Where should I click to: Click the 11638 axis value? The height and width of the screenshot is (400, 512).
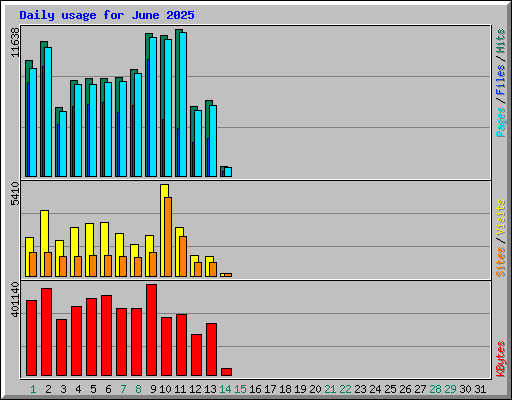[x=15, y=42]
